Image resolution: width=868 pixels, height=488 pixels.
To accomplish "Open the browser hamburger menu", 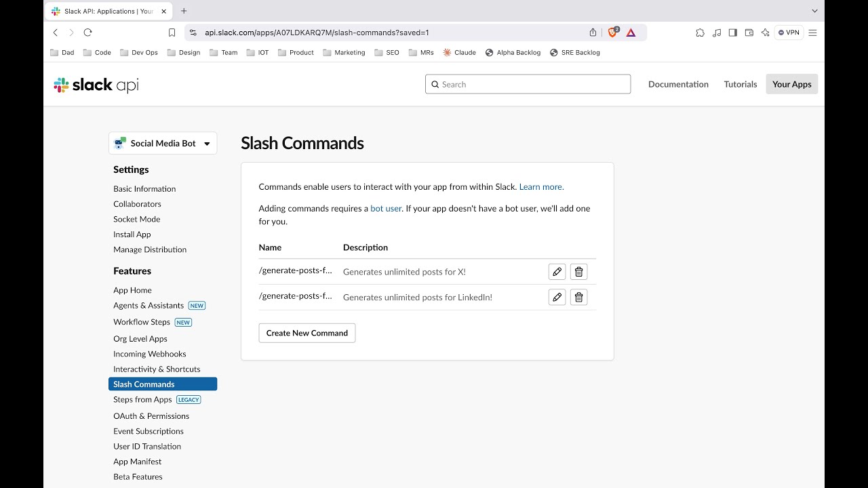I will [812, 33].
